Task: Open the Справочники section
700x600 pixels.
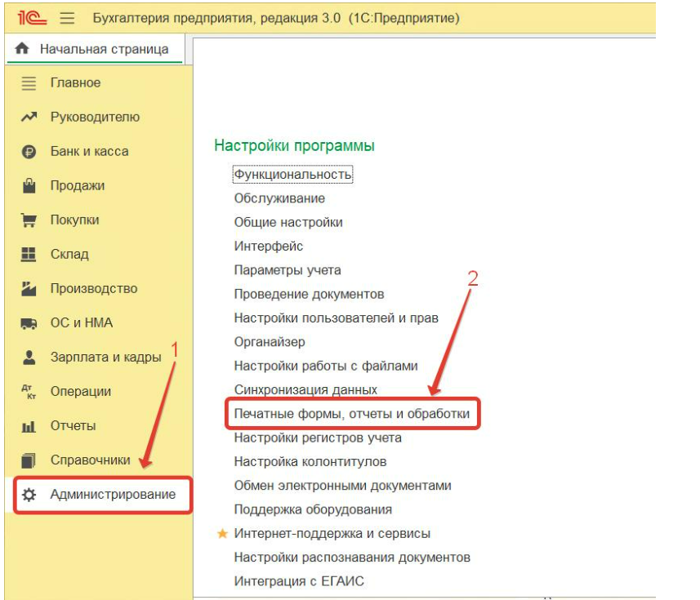Action: (90, 460)
